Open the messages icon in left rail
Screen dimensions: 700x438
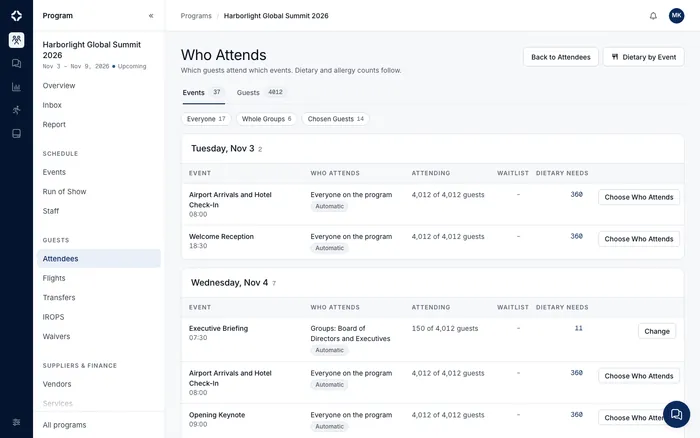[x=17, y=63]
